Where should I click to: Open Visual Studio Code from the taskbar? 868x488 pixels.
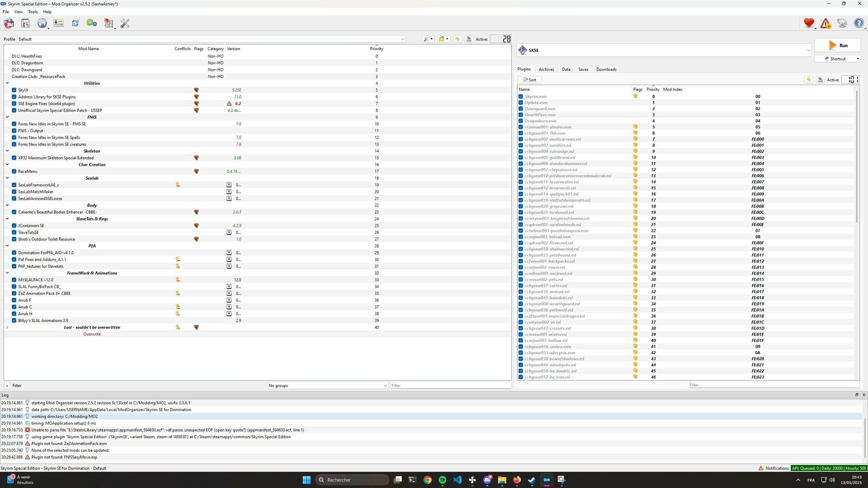point(458,480)
